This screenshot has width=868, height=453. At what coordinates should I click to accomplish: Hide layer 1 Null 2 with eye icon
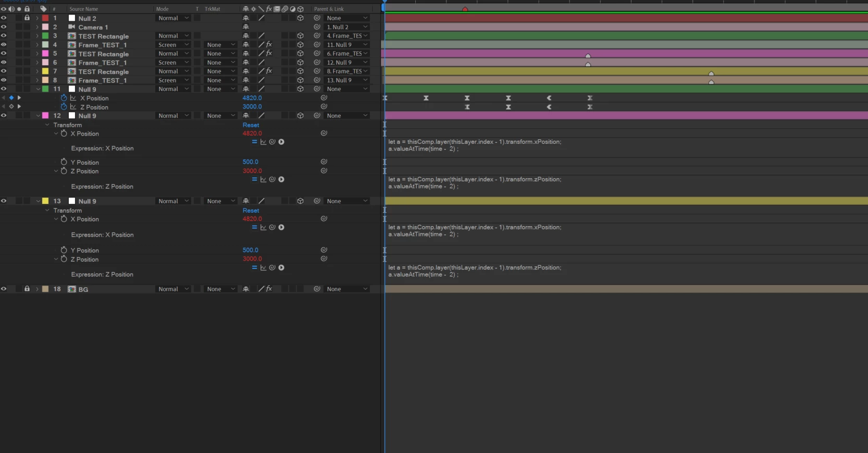(4, 18)
